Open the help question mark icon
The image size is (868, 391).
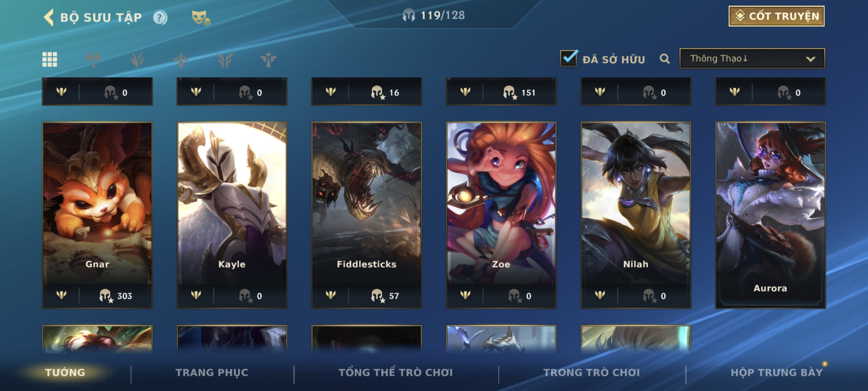click(x=160, y=18)
